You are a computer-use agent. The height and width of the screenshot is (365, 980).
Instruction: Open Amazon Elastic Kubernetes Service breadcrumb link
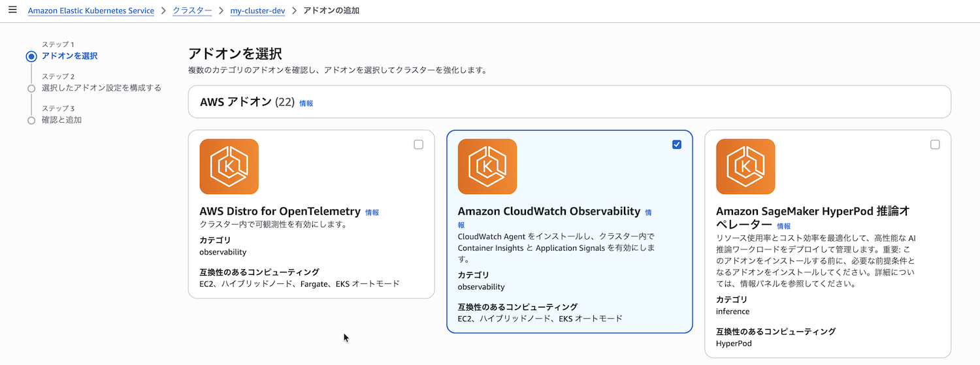(91, 11)
